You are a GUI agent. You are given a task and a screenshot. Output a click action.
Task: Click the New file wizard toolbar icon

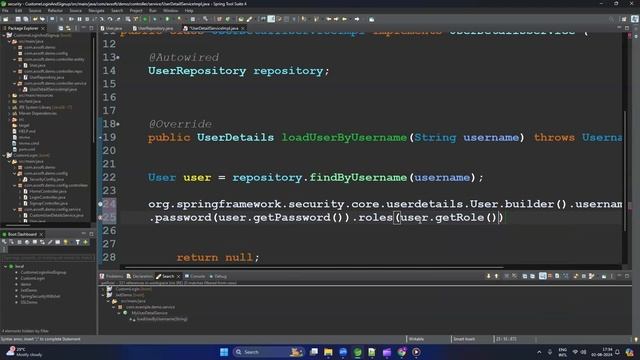click(x=6, y=19)
